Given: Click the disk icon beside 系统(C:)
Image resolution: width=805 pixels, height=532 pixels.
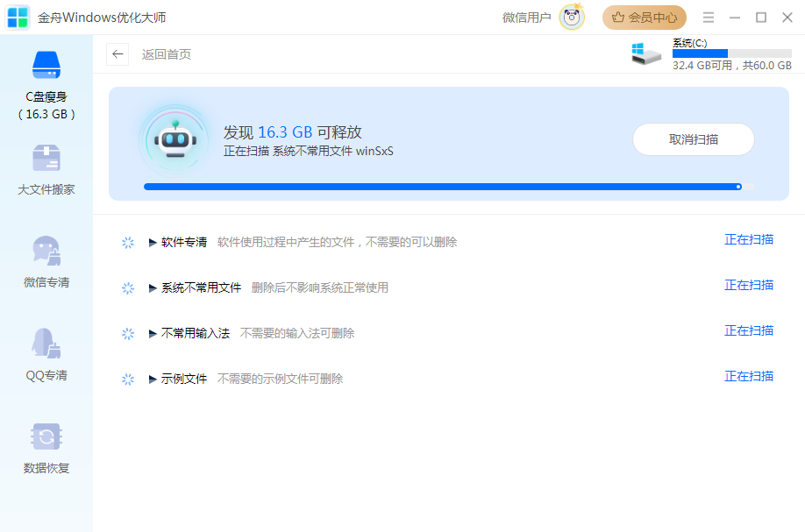Looking at the screenshot, I should tap(646, 53).
